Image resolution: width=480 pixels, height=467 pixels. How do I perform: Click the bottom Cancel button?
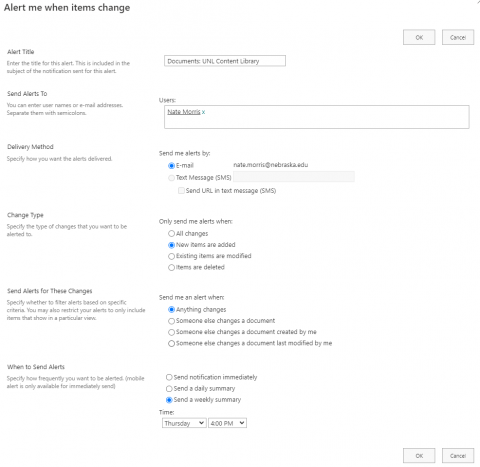(x=458, y=455)
